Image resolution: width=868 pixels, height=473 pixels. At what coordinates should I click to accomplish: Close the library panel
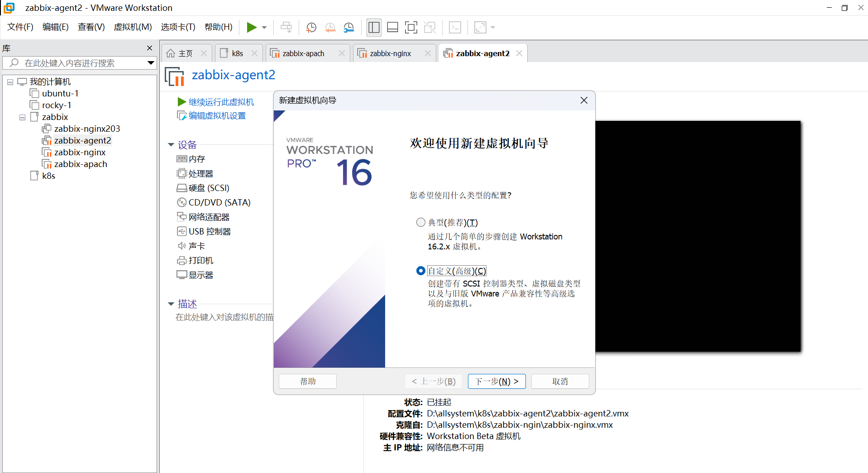(149, 48)
